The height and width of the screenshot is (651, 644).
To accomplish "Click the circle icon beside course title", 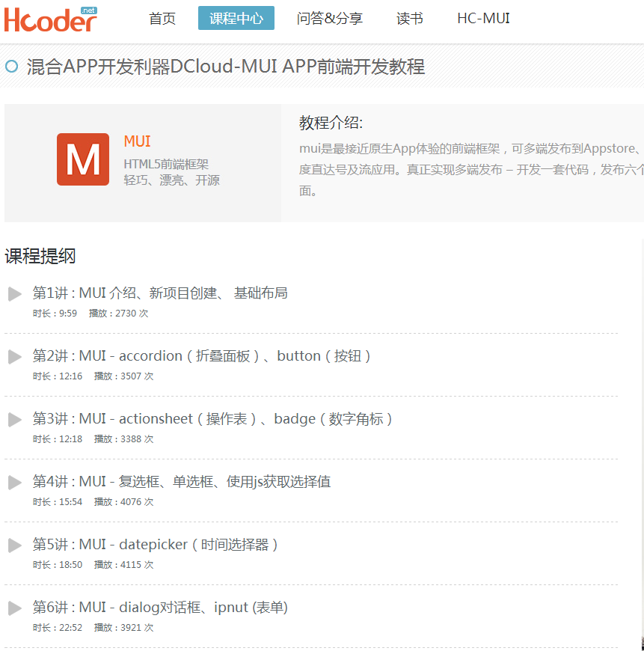I will (x=12, y=67).
